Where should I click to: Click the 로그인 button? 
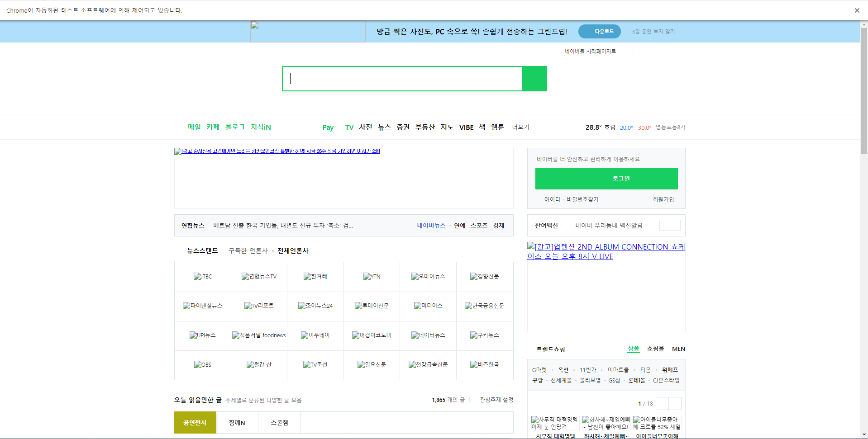tap(606, 179)
